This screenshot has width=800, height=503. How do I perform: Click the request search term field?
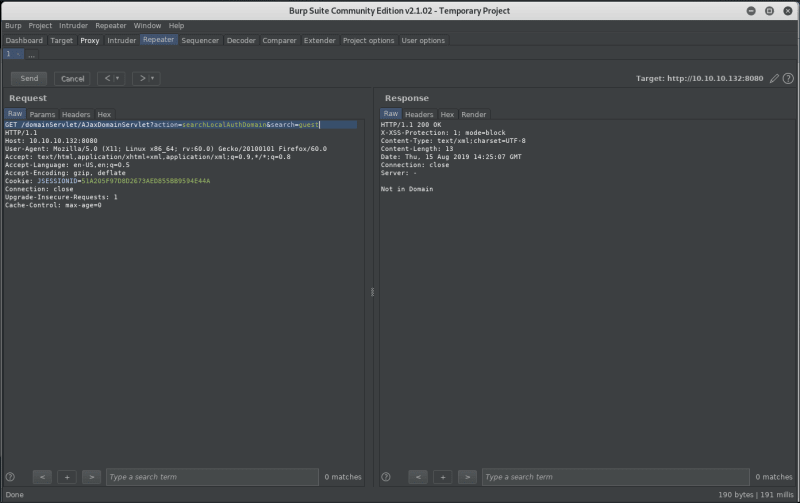(x=212, y=477)
